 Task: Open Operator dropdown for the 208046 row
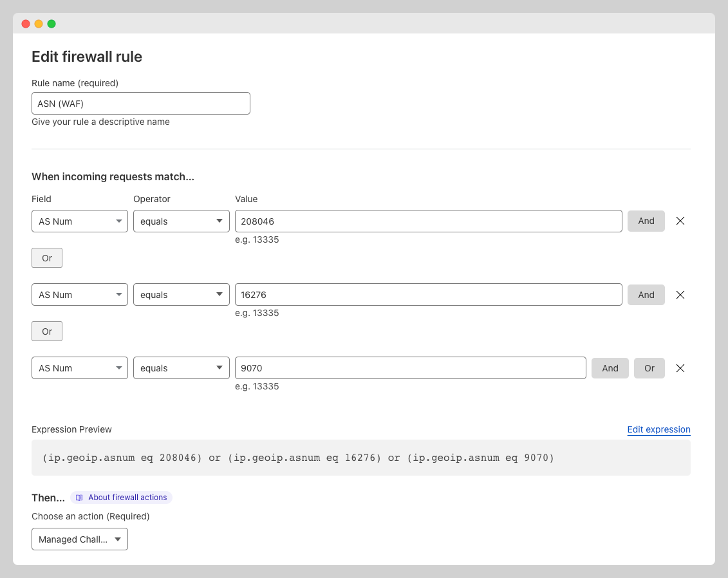(x=181, y=221)
